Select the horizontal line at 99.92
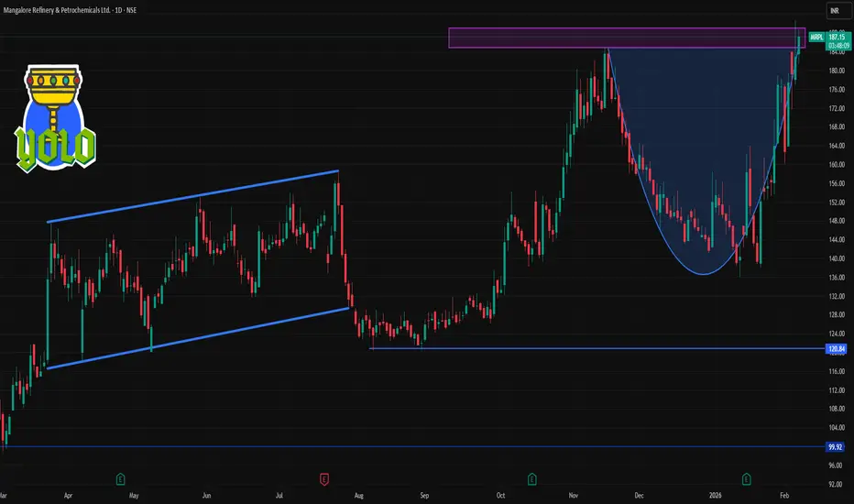The height and width of the screenshot is (504, 854). coord(413,447)
